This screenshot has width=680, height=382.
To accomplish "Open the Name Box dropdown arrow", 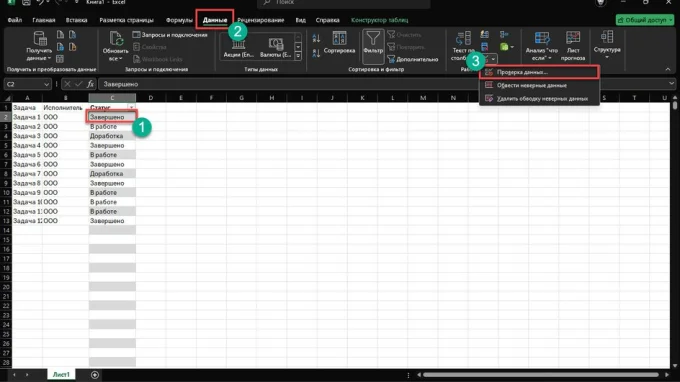I will [47, 84].
